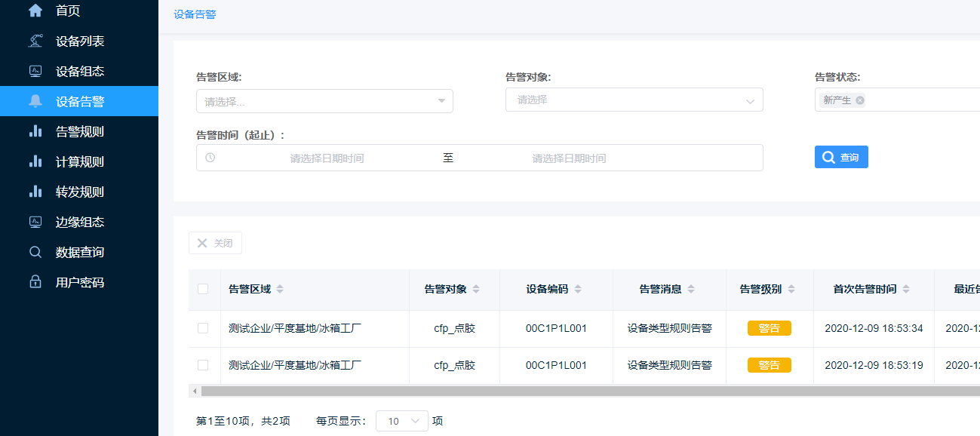The width and height of the screenshot is (980, 436).
Task: Open 计算规则 from the sidebar menu
Action: pos(80,161)
